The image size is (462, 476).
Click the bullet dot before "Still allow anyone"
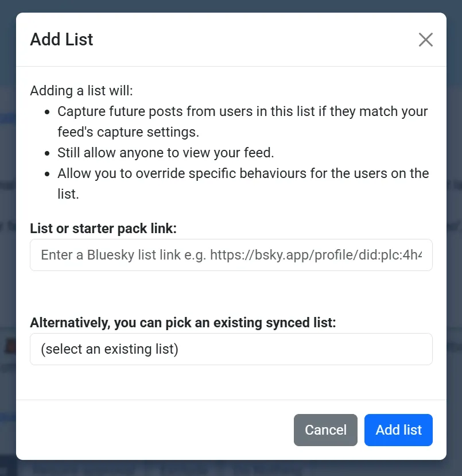[x=47, y=153]
